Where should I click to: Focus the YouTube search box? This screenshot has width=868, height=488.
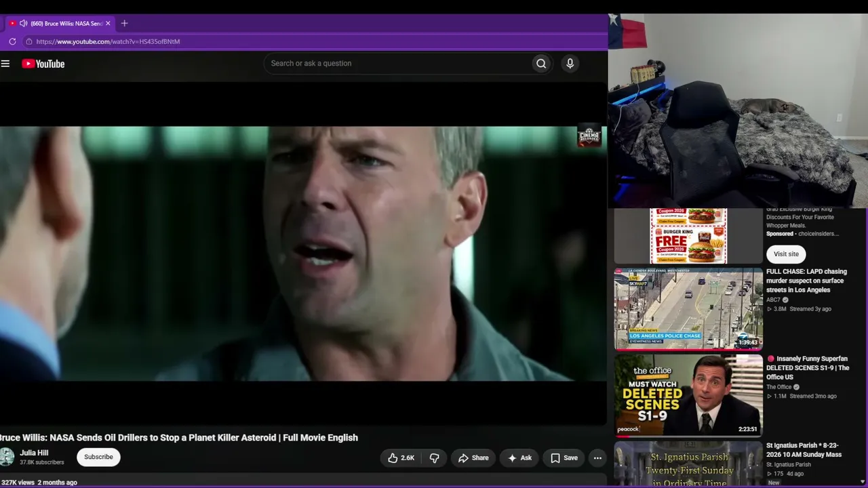tap(398, 64)
